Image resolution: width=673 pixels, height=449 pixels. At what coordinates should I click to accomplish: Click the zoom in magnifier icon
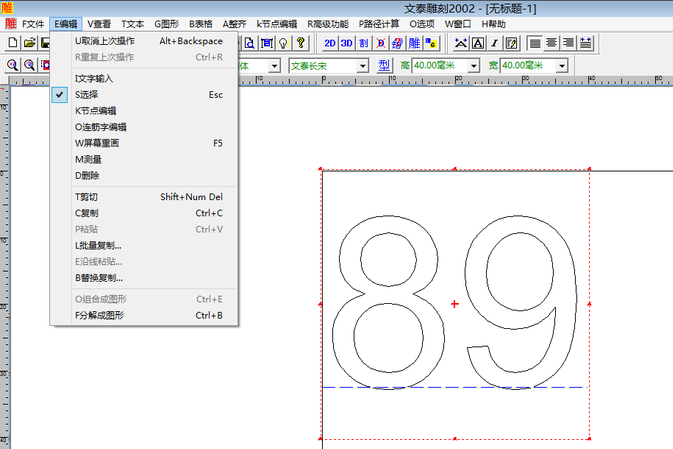pyautogui.click(x=12, y=65)
